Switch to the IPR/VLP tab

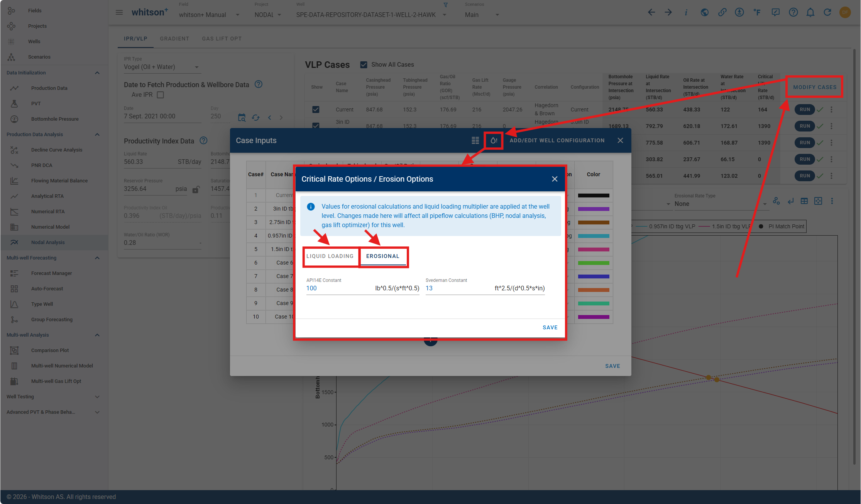click(135, 39)
